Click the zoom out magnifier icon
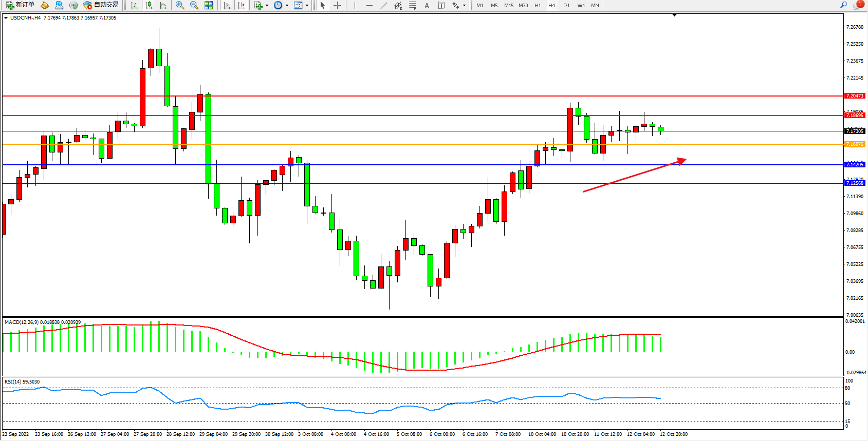Viewport: 868px width, 441px height. tap(194, 5)
